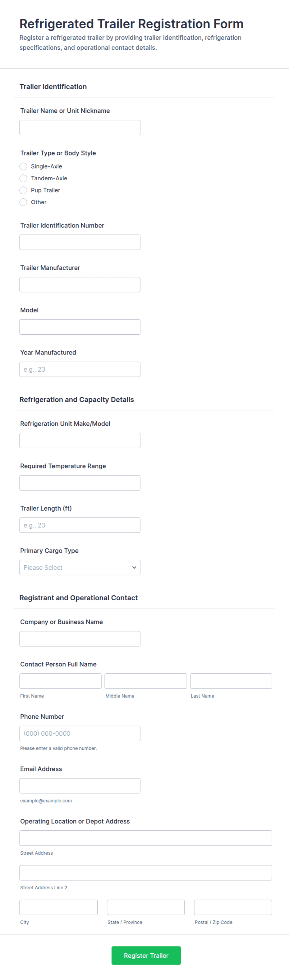Open the Primary Cargo Type dropdown
The width and height of the screenshot is (289, 980).
(80, 567)
